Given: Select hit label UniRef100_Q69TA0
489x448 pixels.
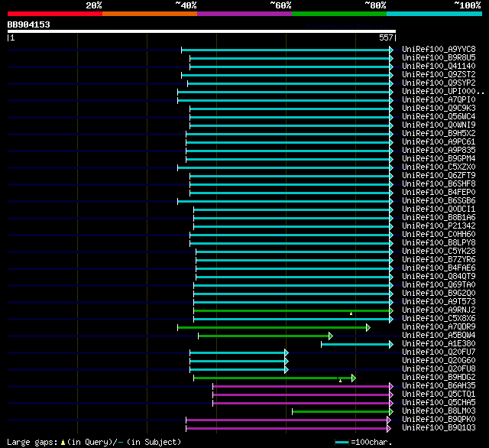Looking at the screenshot, I should click(439, 285).
